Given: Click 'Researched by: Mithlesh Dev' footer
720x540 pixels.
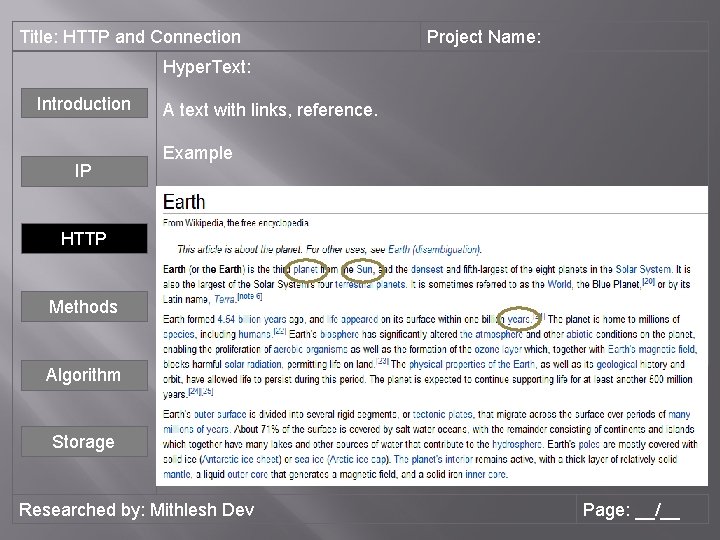Looking at the screenshot, I should pos(136,510).
